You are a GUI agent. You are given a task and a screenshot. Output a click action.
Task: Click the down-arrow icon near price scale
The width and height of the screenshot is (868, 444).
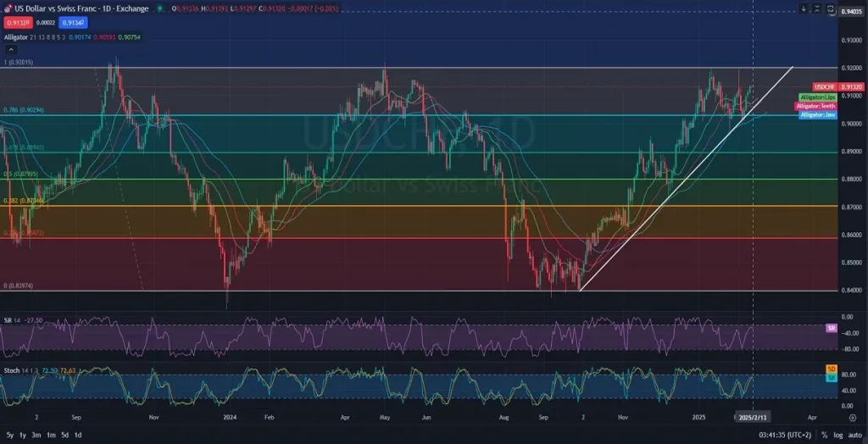tap(804, 8)
